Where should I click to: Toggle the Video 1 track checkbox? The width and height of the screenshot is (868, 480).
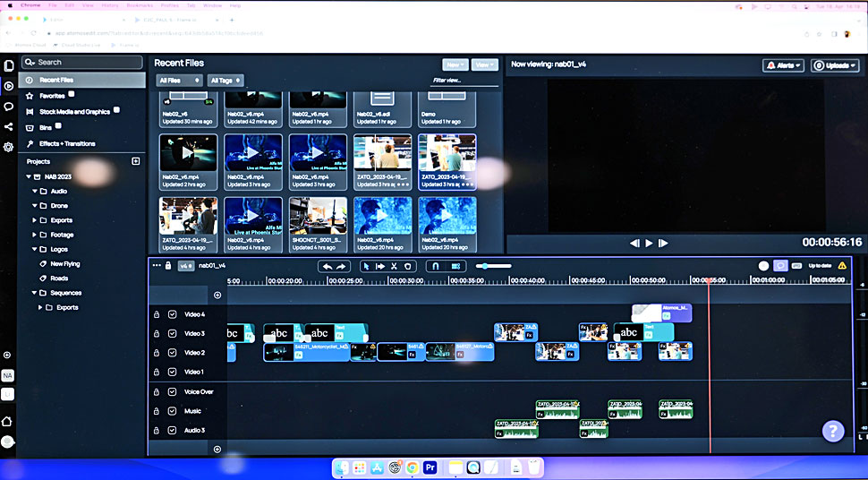[x=172, y=372]
